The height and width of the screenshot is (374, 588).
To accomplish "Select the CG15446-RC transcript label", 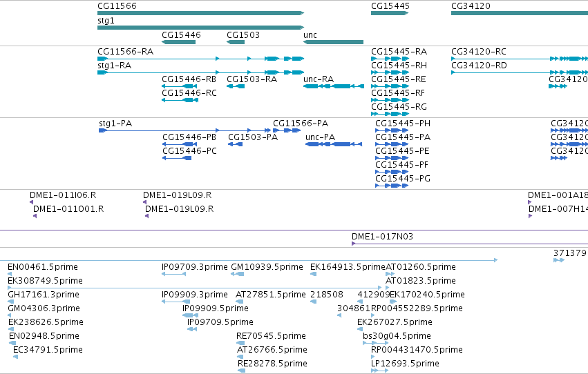I will click(x=189, y=93).
